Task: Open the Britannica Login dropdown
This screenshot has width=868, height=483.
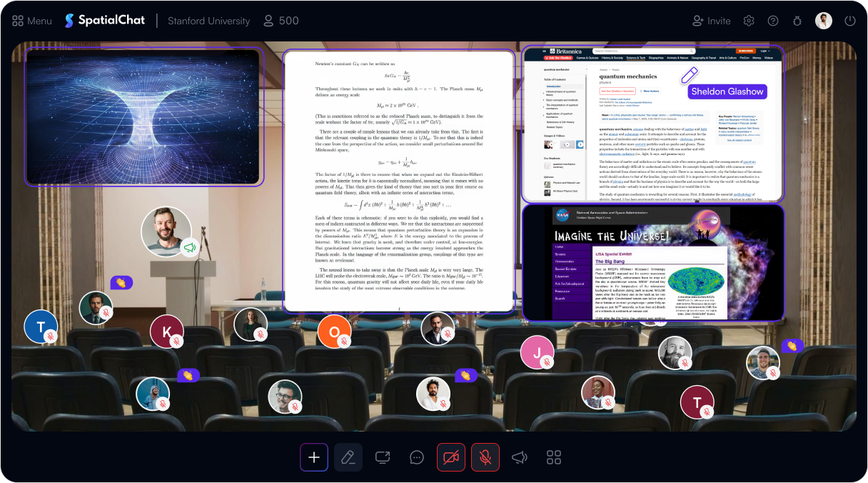Action: coord(765,51)
